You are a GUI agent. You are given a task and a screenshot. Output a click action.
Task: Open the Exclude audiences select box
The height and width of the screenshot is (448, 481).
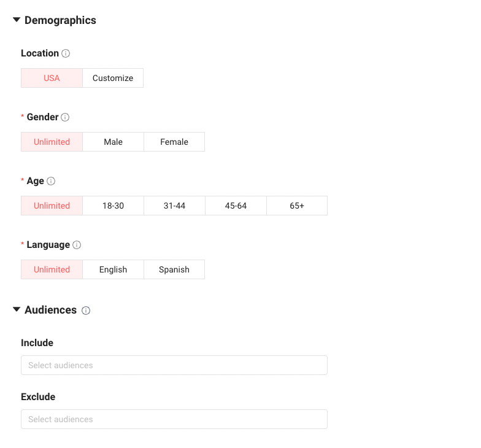click(174, 419)
